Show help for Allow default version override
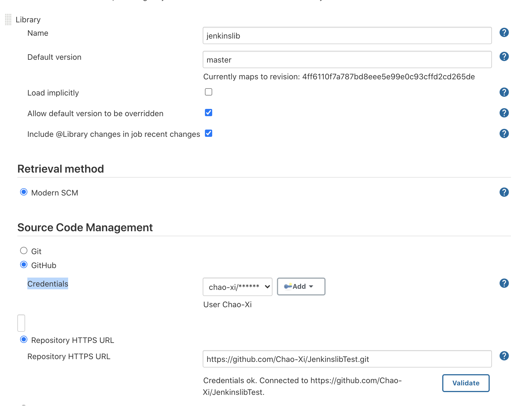The width and height of the screenshot is (526, 420). coord(504,113)
